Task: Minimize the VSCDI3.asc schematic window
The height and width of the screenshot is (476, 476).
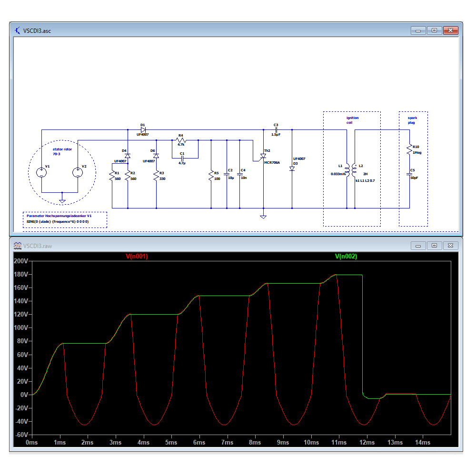Action: point(418,30)
